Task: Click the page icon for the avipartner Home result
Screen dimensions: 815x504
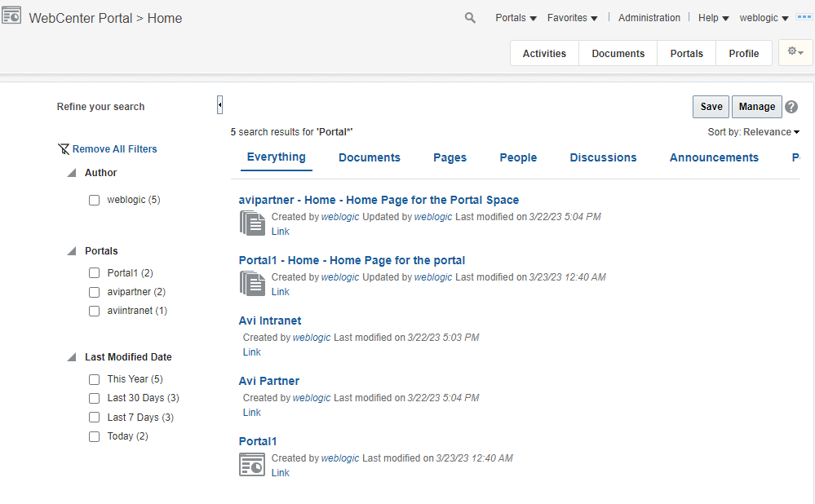Action: [x=252, y=223]
